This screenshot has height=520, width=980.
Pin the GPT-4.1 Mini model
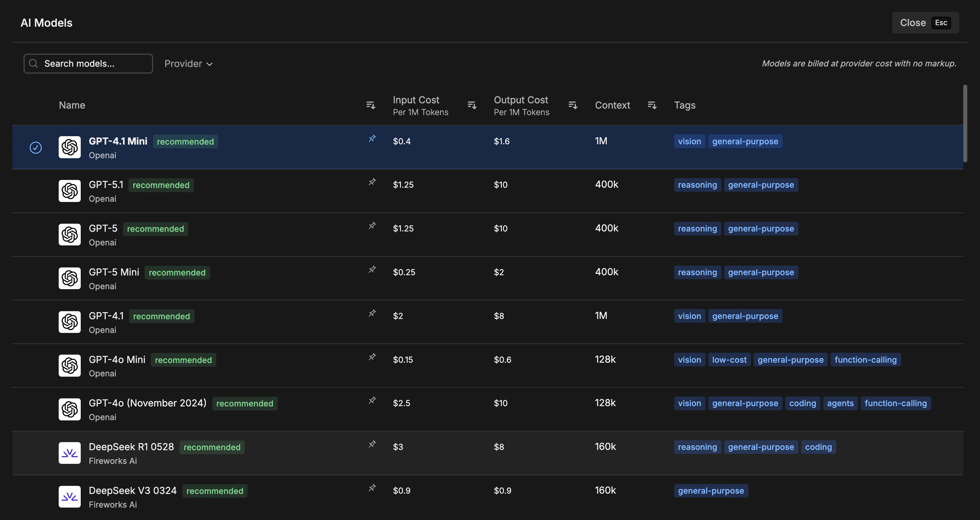click(x=372, y=138)
